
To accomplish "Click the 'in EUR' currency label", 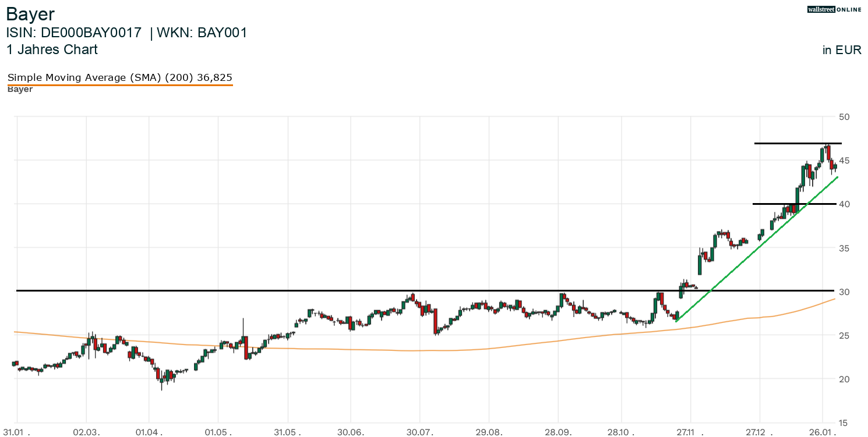I will pyautogui.click(x=841, y=50).
